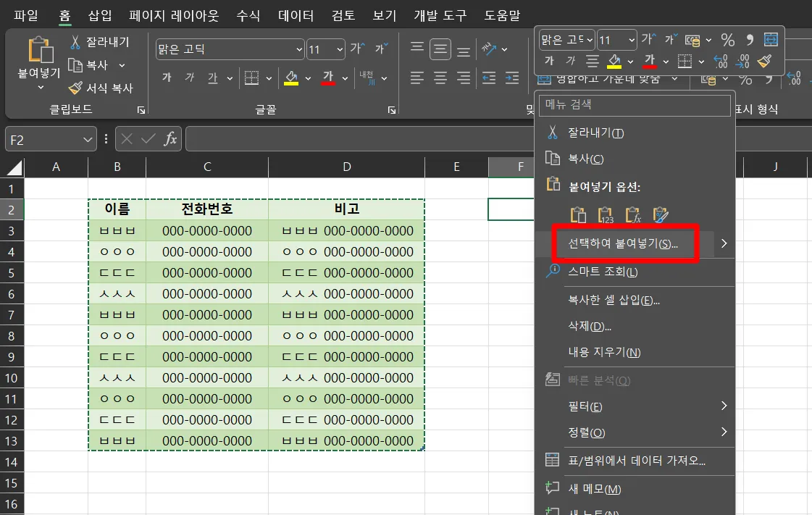Open the ribbon font size 11 dropdown
Viewport: 812px width, 515px height.
coord(340,50)
